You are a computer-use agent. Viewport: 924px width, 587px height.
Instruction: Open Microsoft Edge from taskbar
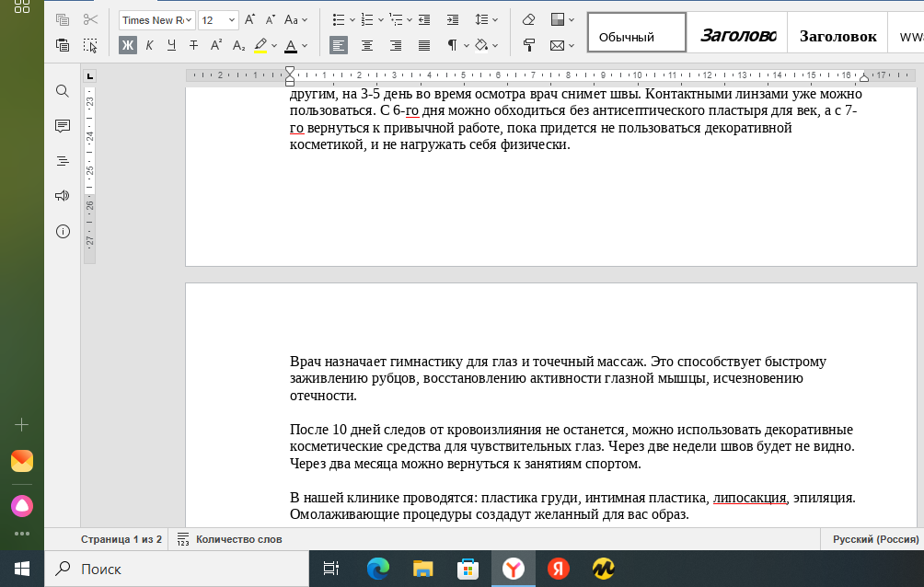[x=377, y=569]
